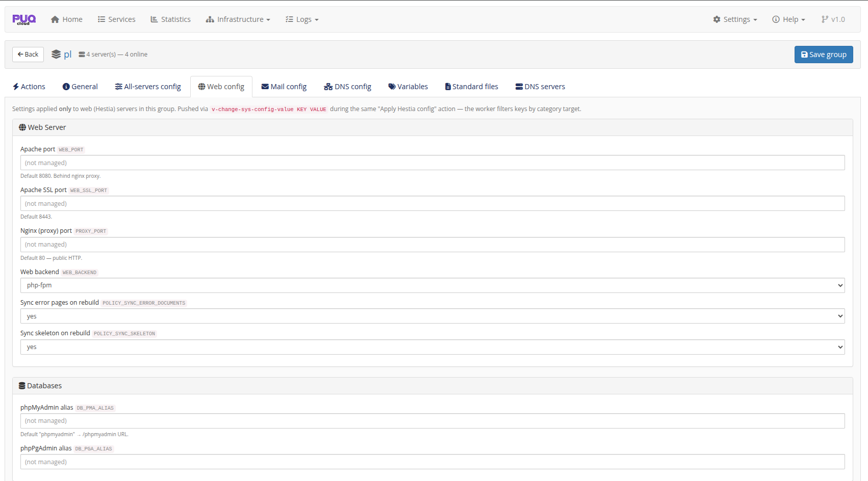Focus the Nginx (proxy) port input

432,245
